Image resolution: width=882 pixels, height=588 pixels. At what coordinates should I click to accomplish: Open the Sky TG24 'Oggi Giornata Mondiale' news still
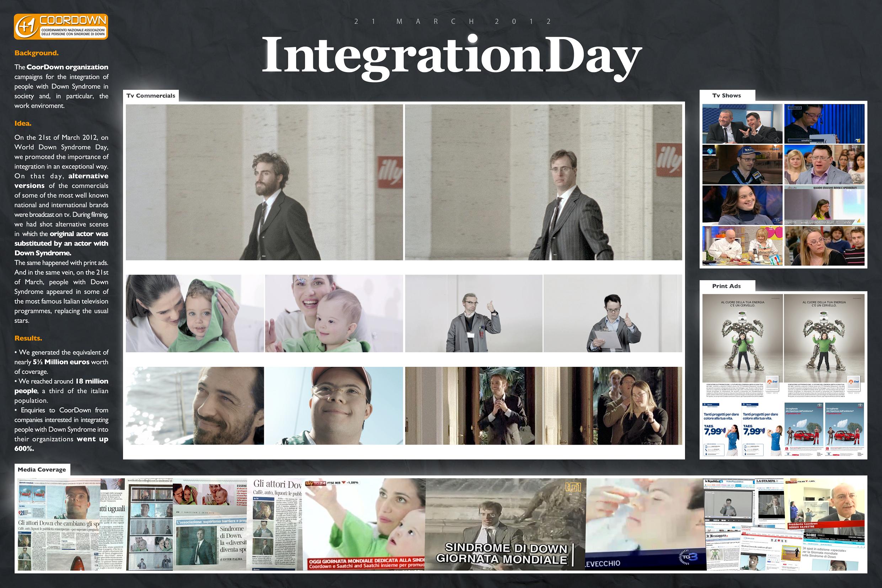click(364, 524)
